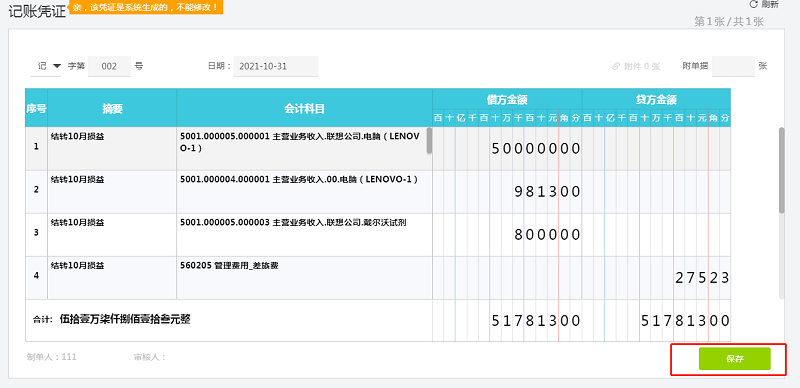Click credit amount 27523 in row 4
Screen dimensions: 800x388
pos(702,278)
